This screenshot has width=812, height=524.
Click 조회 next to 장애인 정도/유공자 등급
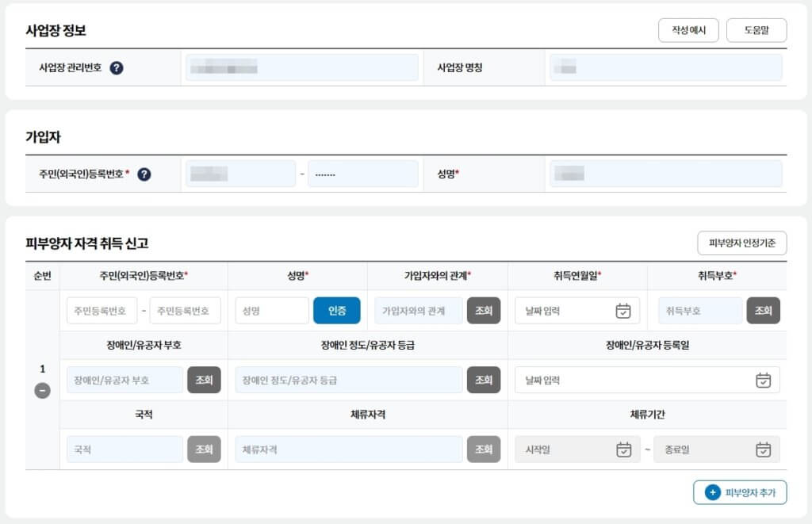(484, 380)
